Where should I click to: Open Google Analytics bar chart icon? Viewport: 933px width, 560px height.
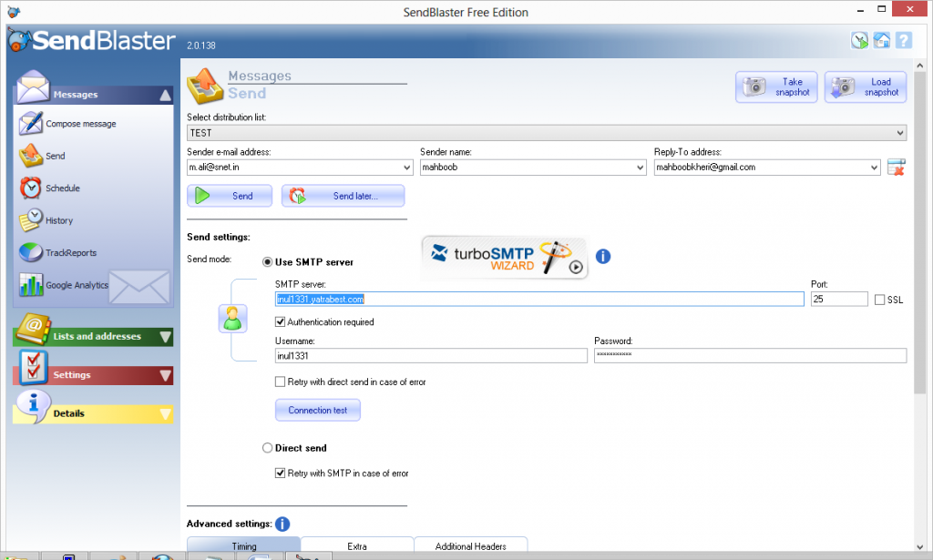tap(31, 284)
